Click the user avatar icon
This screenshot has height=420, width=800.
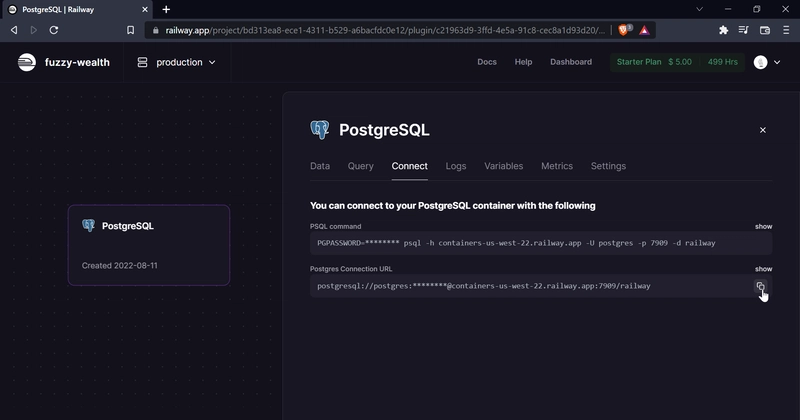coord(760,62)
